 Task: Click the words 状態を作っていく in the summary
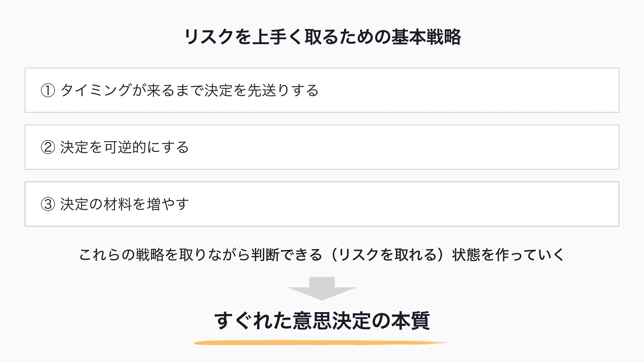(508, 255)
